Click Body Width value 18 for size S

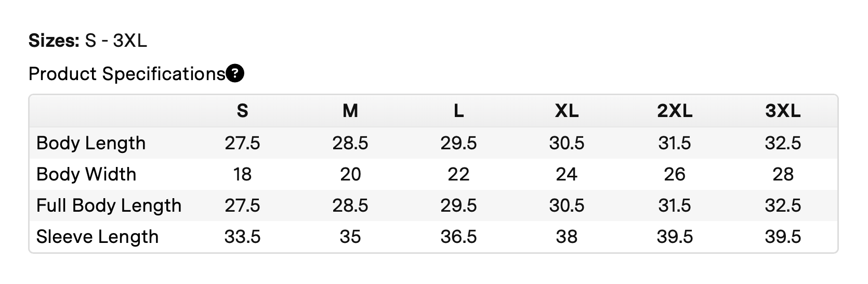pos(242,174)
